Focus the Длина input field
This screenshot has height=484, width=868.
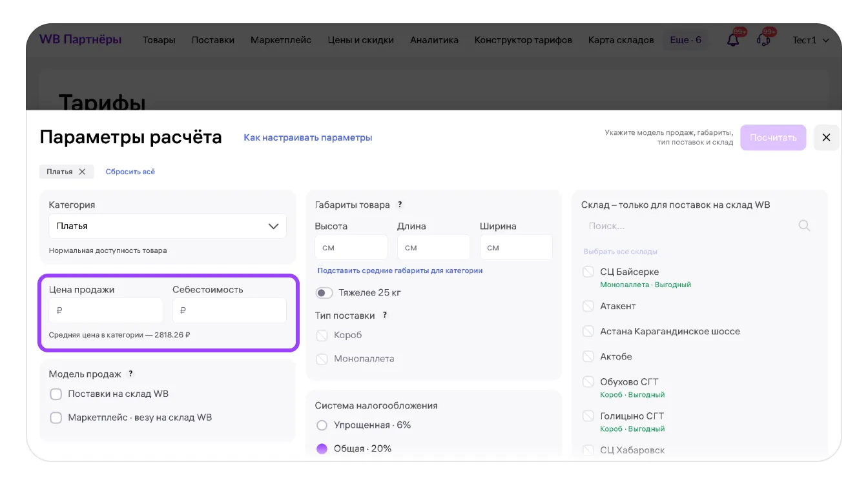coord(434,247)
